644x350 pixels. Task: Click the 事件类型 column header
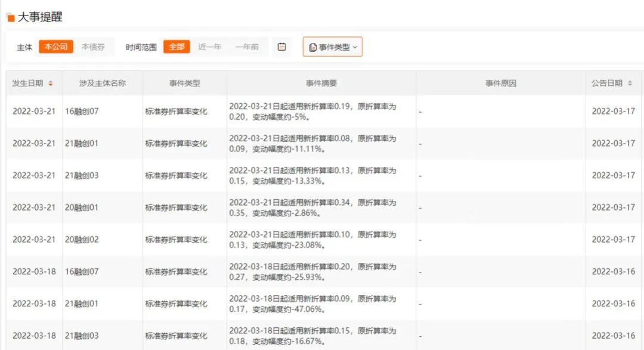click(x=184, y=83)
